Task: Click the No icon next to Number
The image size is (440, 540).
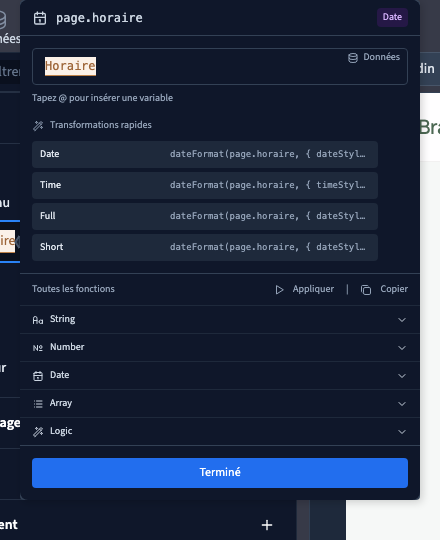Action: click(38, 348)
